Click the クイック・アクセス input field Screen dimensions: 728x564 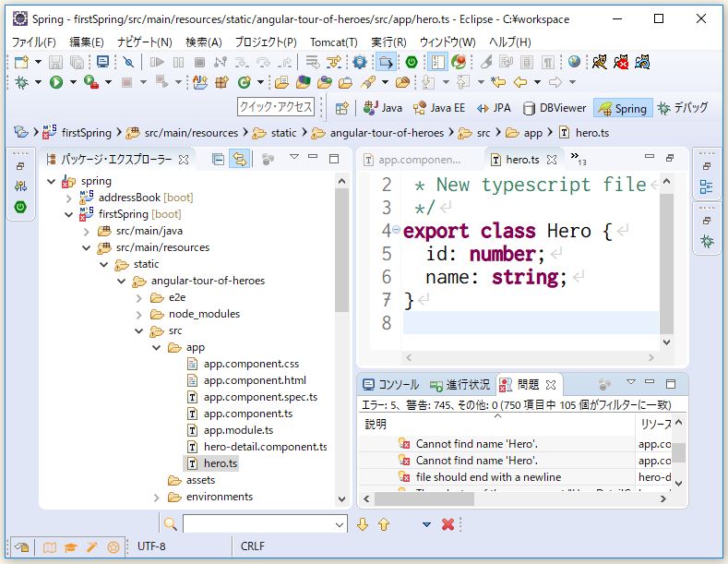(x=276, y=107)
